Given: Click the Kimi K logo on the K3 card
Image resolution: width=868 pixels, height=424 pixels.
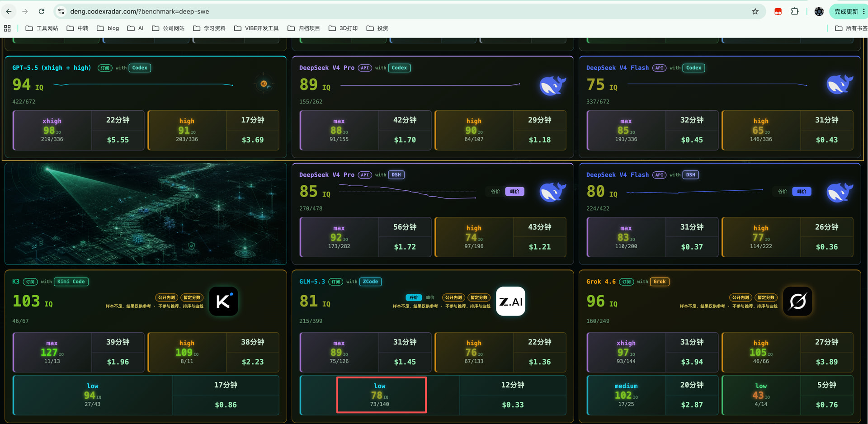Looking at the screenshot, I should 223,301.
